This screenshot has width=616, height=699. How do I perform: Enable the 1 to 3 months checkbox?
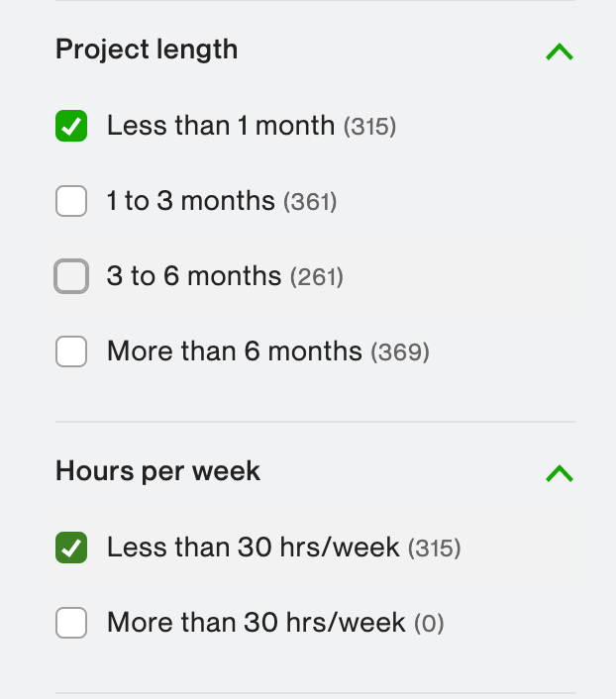click(x=71, y=202)
